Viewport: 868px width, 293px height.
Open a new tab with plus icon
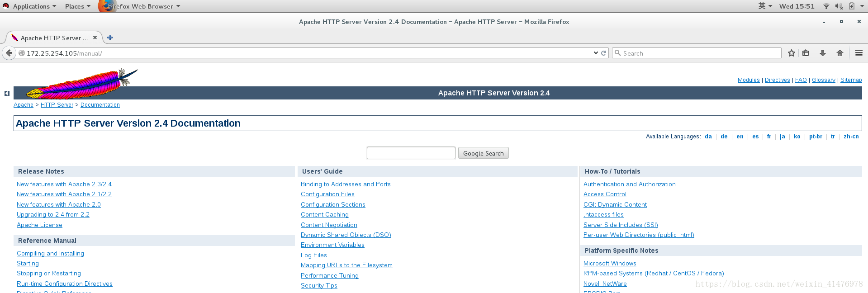(x=110, y=38)
